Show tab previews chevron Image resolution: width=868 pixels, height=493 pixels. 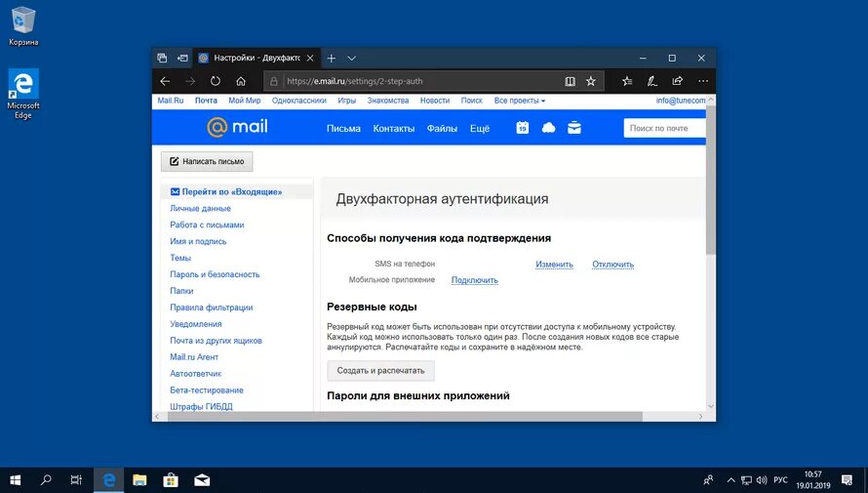[351, 59]
